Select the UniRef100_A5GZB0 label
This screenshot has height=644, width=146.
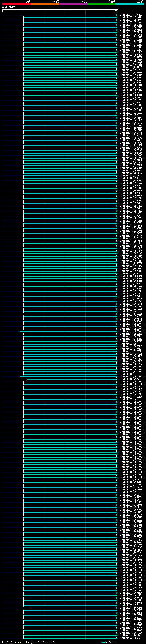pyautogui.click(x=131, y=85)
